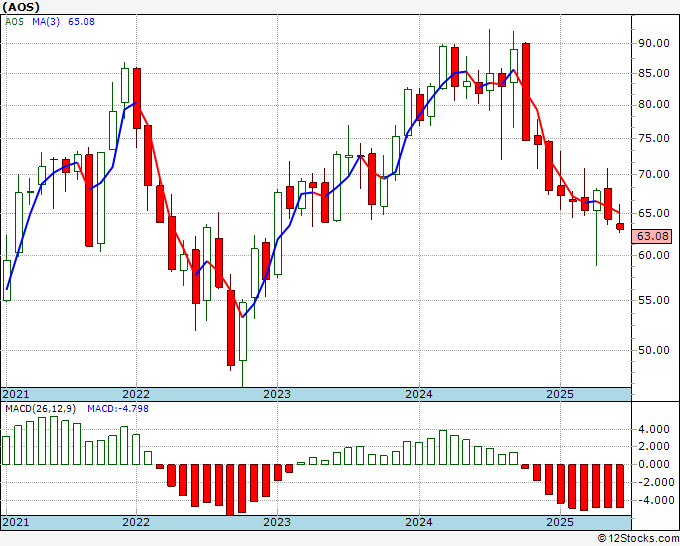Click 2023 on the price chart axis
The width and height of the screenshot is (680, 546).
coord(277,394)
